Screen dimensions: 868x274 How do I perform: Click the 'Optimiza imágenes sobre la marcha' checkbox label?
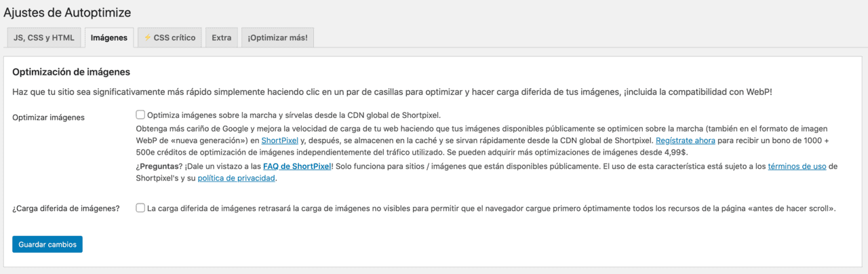298,115
